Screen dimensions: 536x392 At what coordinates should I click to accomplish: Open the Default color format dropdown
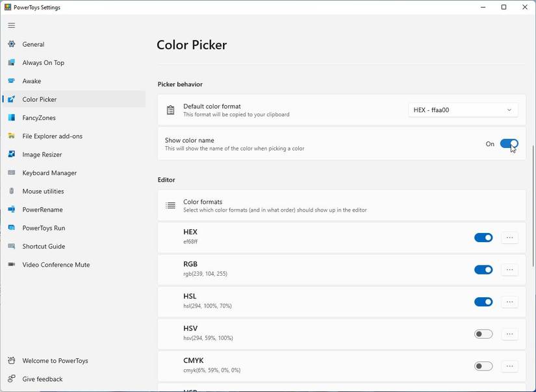(x=463, y=109)
